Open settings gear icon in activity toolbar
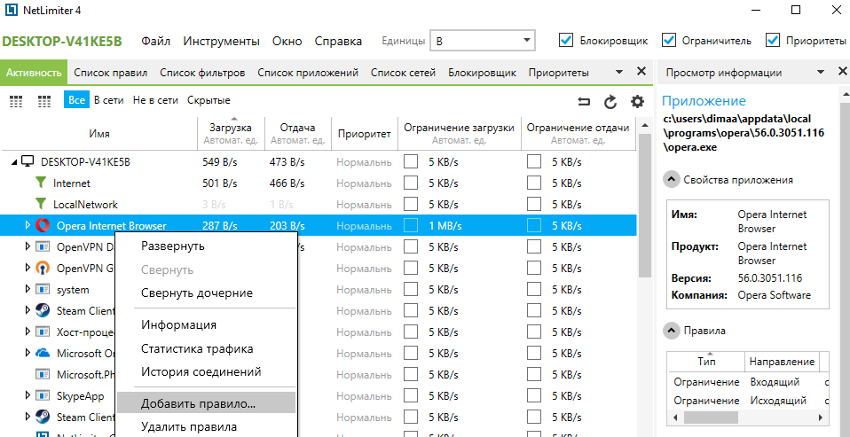 point(637,101)
